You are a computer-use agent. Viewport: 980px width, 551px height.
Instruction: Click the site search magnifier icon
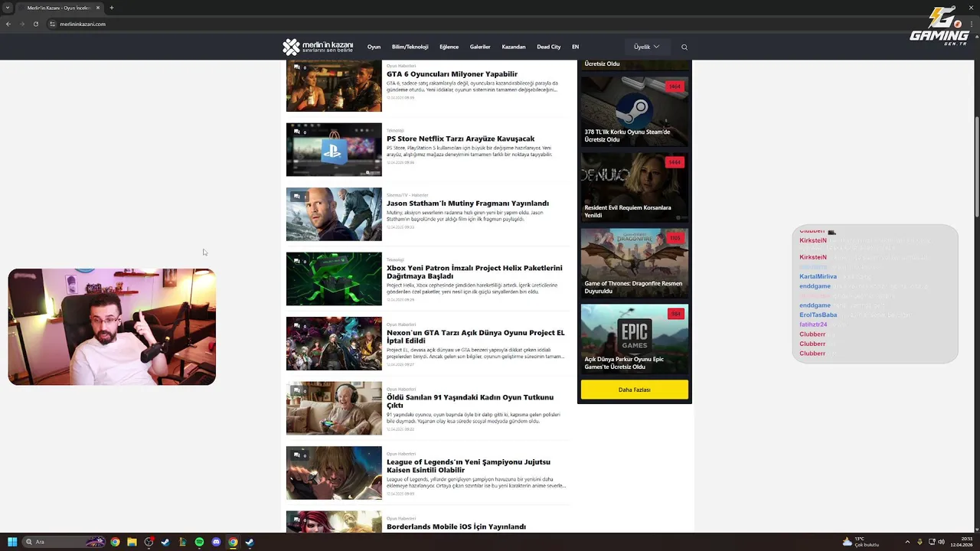coord(684,47)
